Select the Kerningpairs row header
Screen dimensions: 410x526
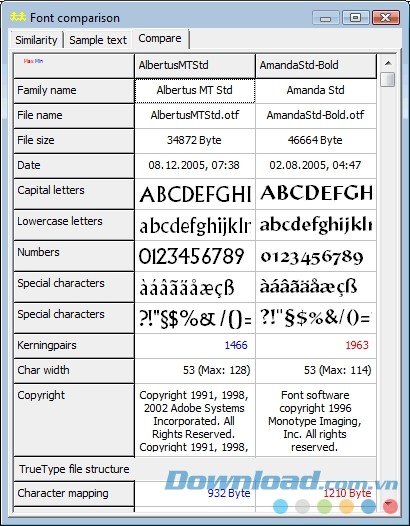pos(74,346)
